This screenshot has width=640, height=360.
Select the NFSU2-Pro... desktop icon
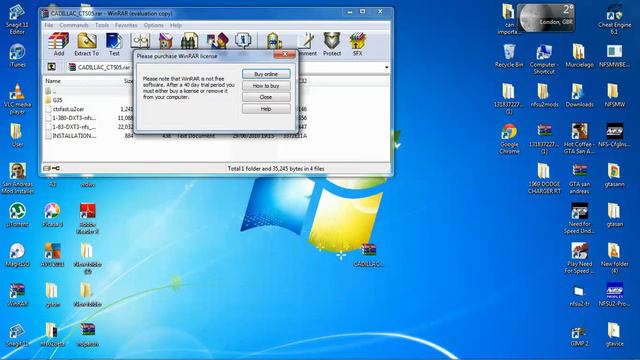coord(614,294)
